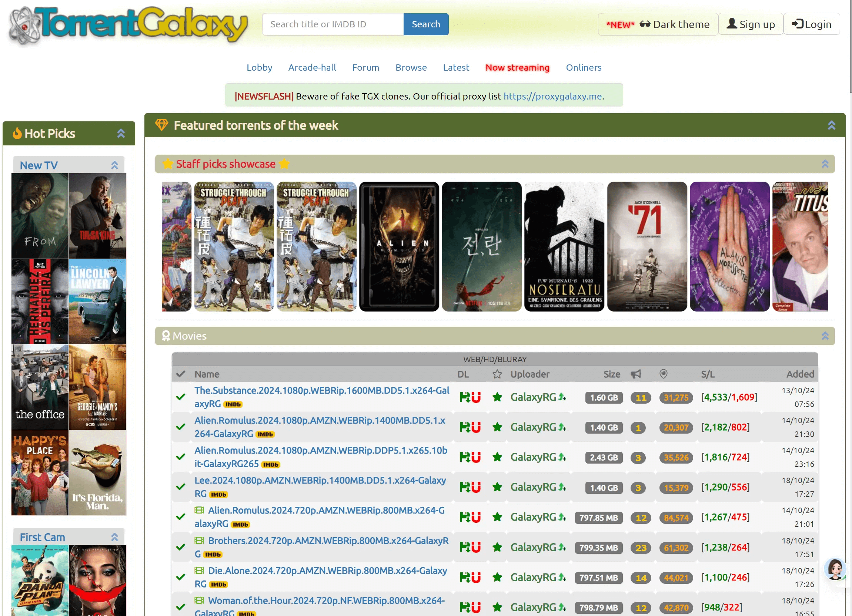Collapse the Staff picks showcase

pyautogui.click(x=825, y=164)
